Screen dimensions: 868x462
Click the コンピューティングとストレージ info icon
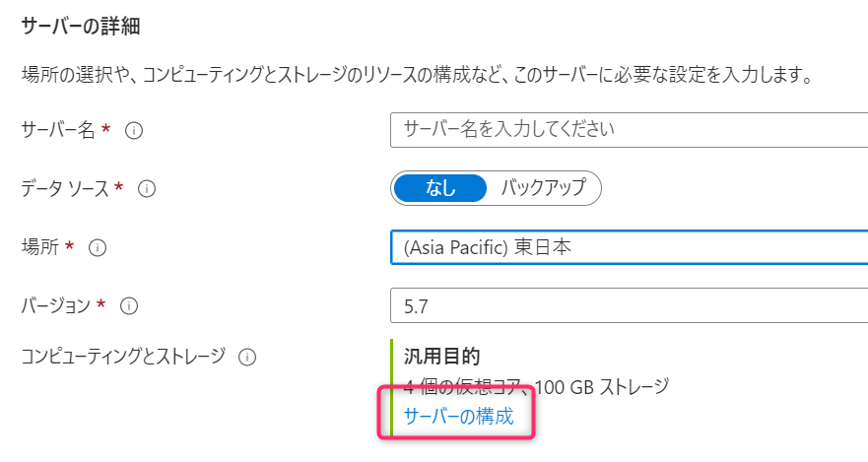[247, 358]
